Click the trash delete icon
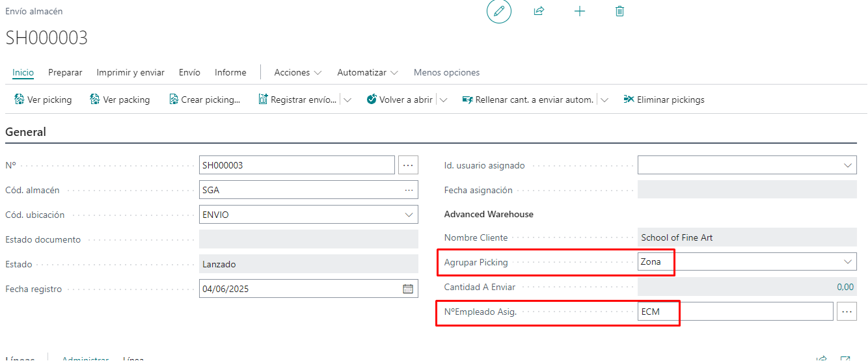Viewport: 868px width, 361px height. click(619, 12)
